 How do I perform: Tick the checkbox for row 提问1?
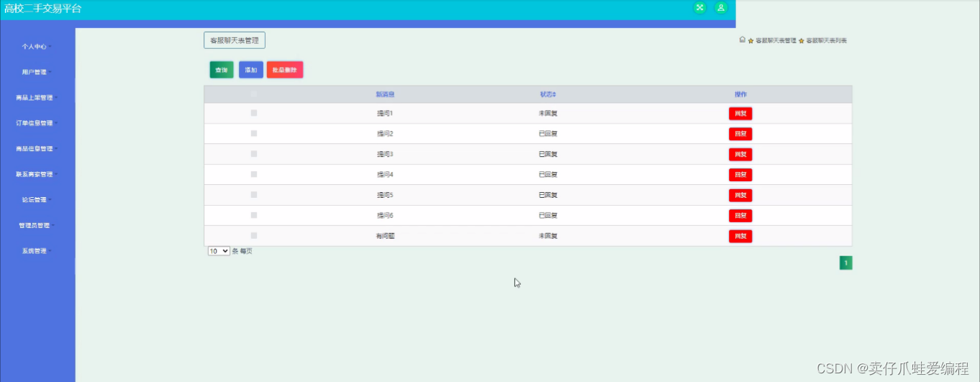tap(254, 113)
